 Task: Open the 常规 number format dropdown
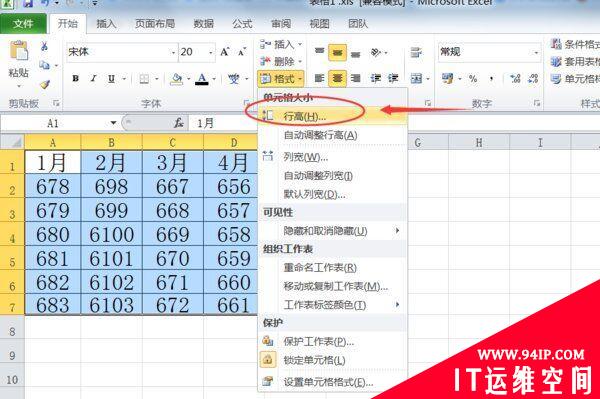(x=536, y=52)
